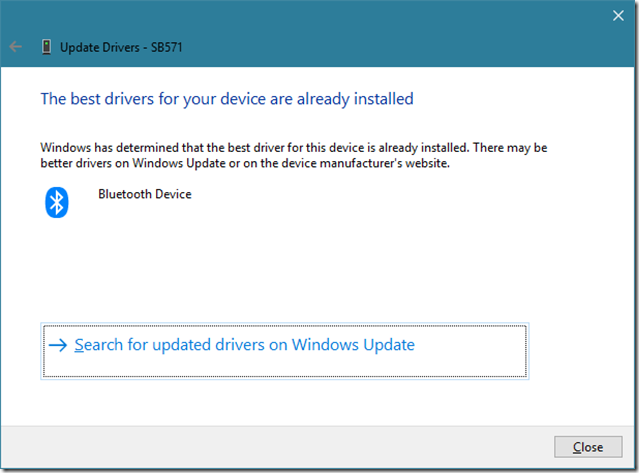This screenshot has width=639, height=473.
Task: Select the 'Bluetooth Device' label
Action: [145, 194]
